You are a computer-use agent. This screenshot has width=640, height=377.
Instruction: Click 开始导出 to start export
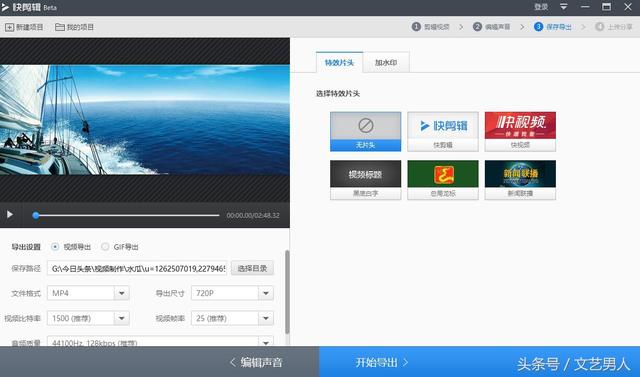click(382, 362)
